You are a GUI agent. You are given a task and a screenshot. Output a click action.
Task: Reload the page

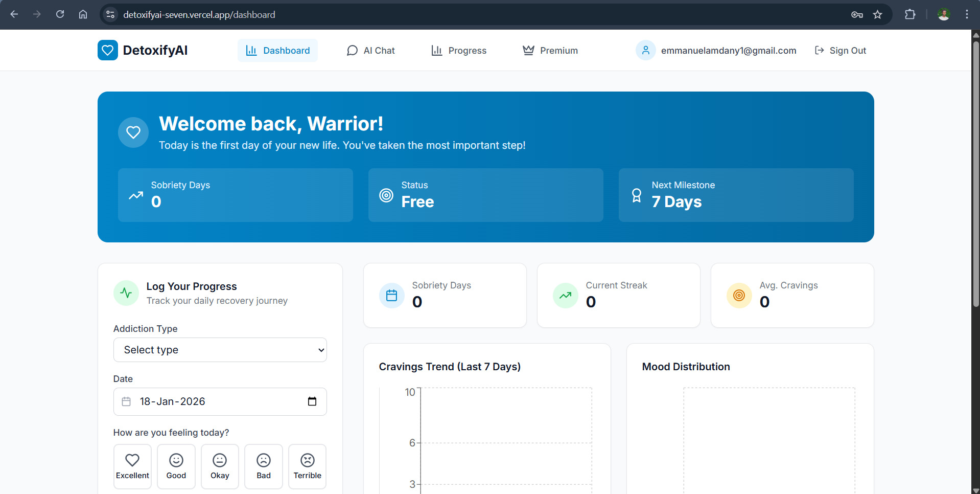pos(60,14)
